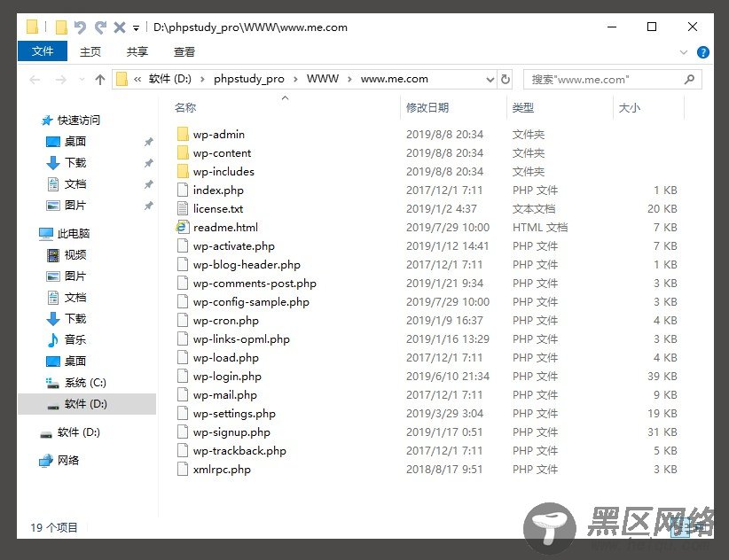Click the folder icon in the address bar
The image size is (729, 560).
point(121,79)
